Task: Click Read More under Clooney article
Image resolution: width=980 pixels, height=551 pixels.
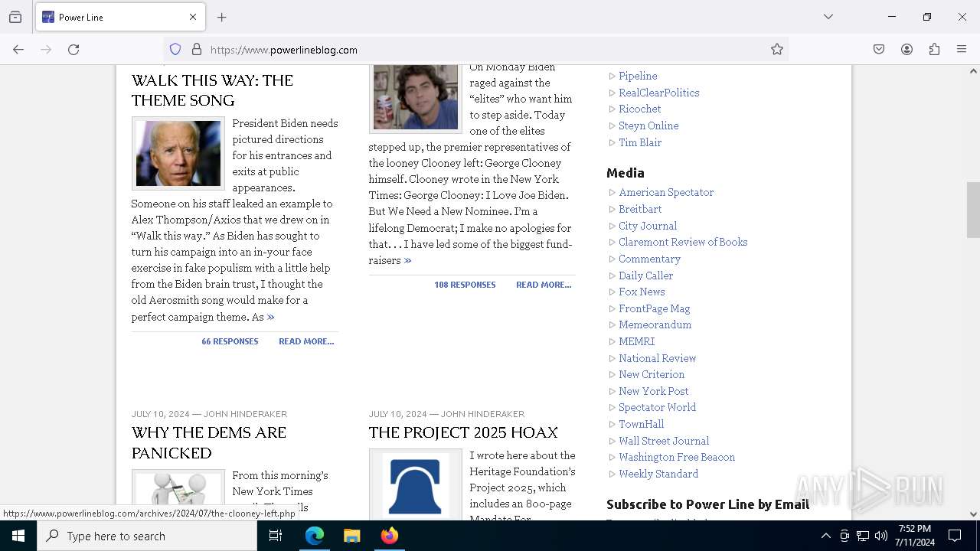Action: (544, 285)
